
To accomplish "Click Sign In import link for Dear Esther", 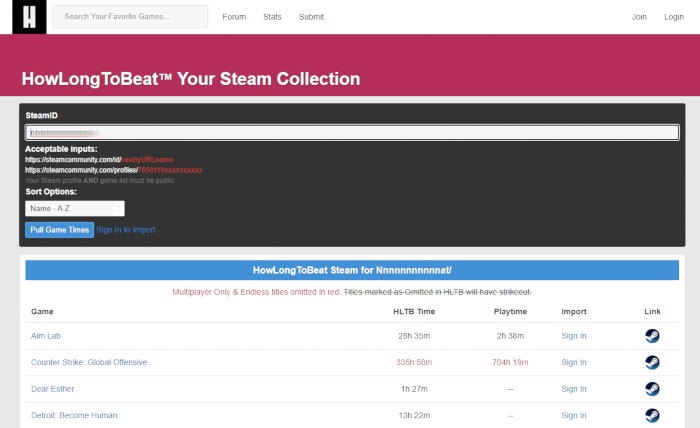I will coord(574,389).
